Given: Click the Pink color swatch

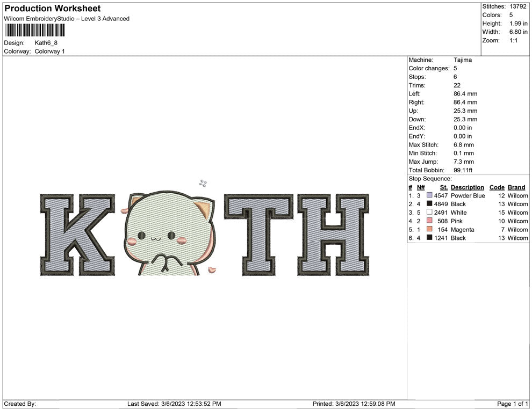Looking at the screenshot, I should point(429,221).
